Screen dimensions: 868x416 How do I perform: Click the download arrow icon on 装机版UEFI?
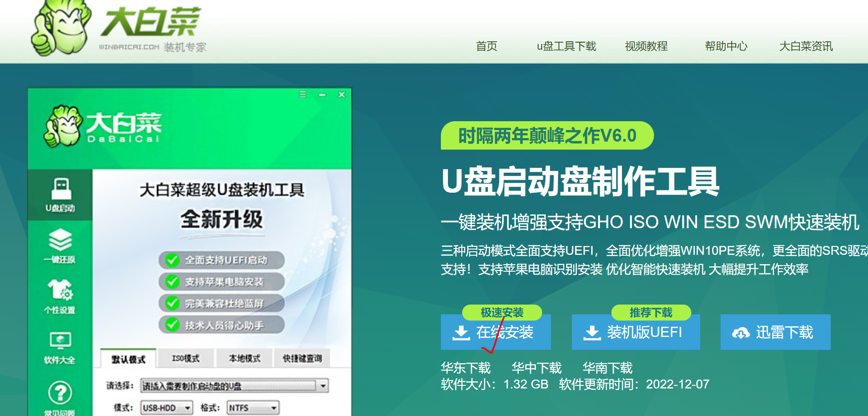click(592, 333)
